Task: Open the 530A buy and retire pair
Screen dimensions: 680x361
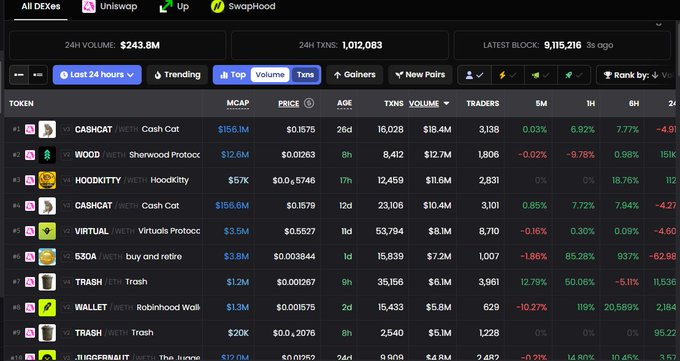Action: pyautogui.click(x=340, y=256)
